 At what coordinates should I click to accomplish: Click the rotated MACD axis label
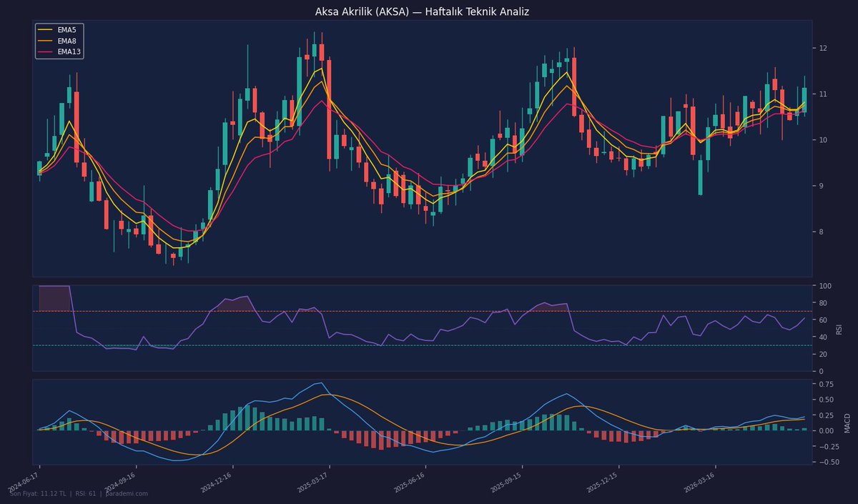pyautogui.click(x=847, y=422)
